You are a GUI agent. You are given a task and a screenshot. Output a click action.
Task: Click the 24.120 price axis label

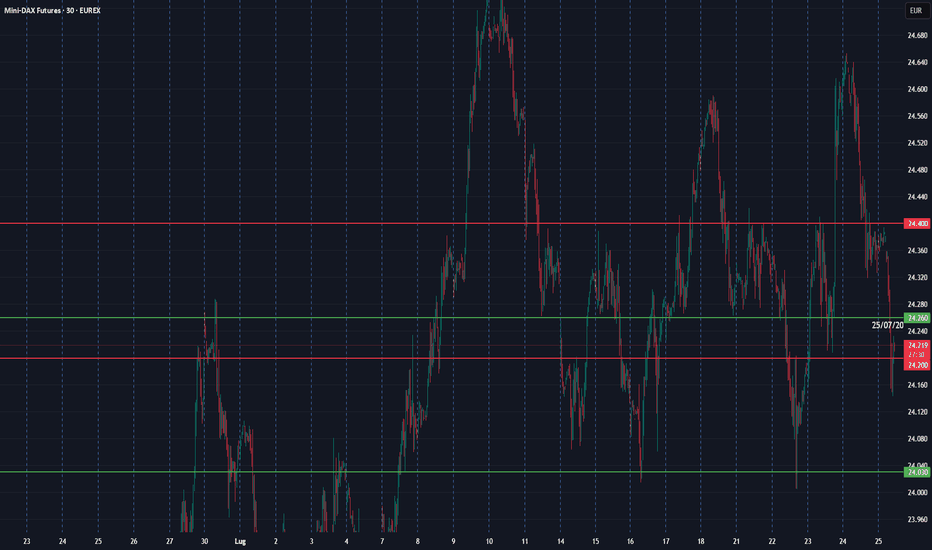click(917, 412)
